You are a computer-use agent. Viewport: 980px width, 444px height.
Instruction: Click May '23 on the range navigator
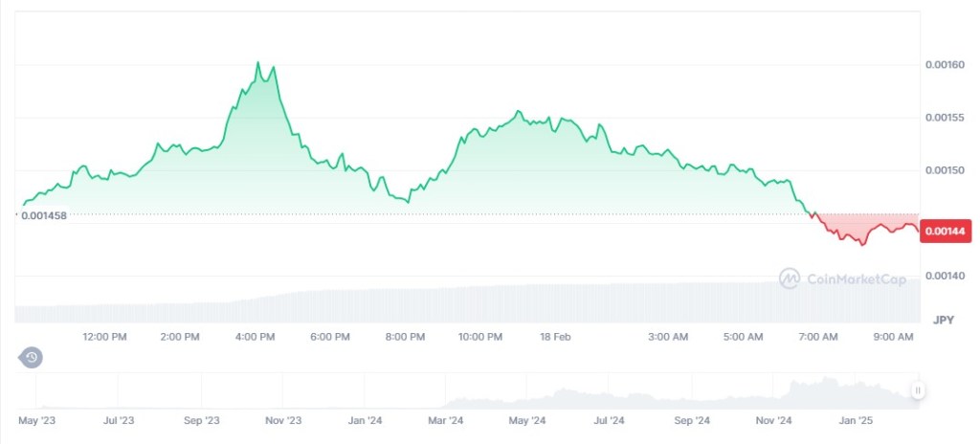click(36, 420)
